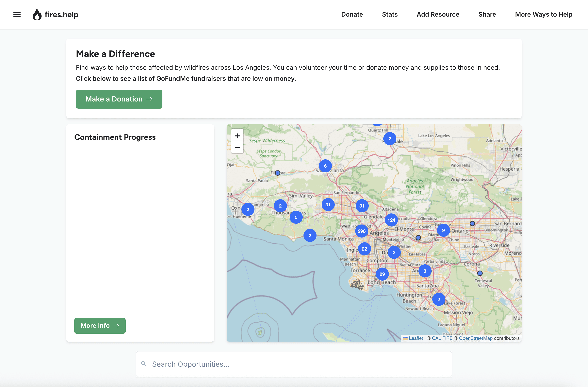Open More Ways to Help

pos(544,15)
